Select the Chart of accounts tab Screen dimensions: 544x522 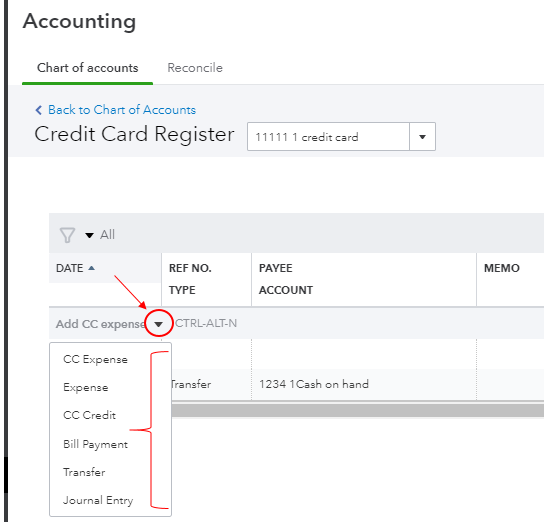(x=87, y=68)
